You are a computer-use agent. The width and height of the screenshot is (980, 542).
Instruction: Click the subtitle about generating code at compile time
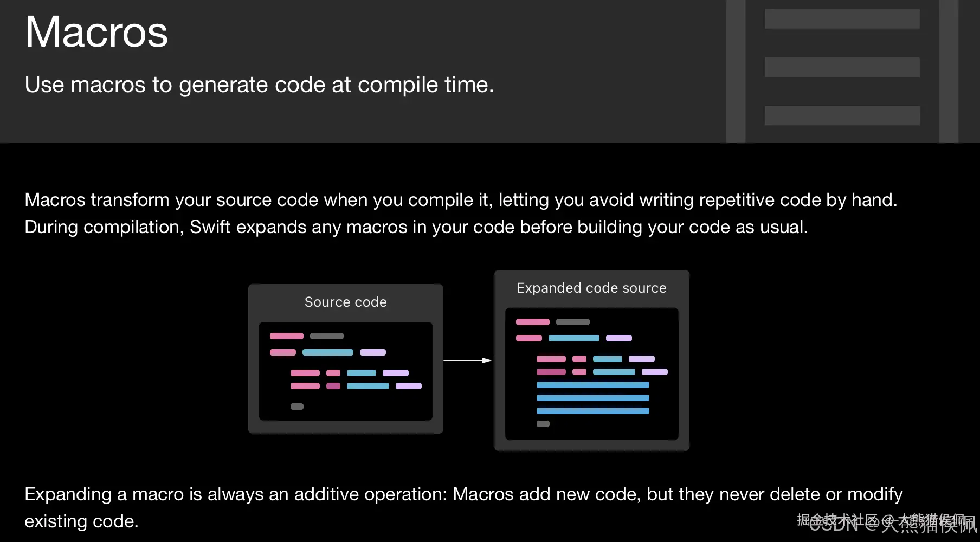pyautogui.click(x=259, y=85)
